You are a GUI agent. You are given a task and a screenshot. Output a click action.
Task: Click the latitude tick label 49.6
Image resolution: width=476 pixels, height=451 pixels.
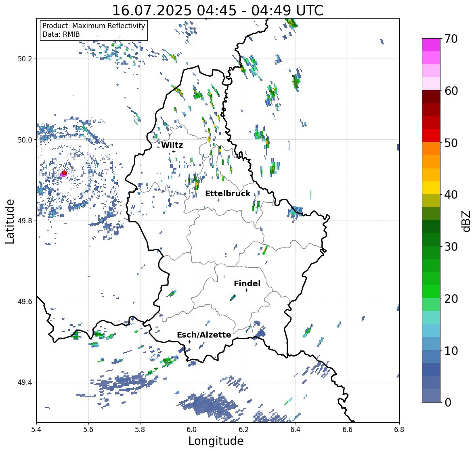(25, 301)
